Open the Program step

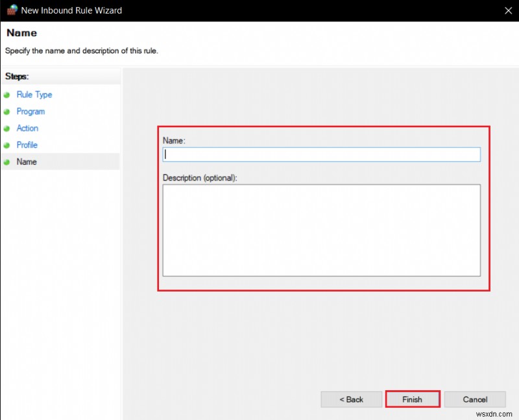point(30,112)
